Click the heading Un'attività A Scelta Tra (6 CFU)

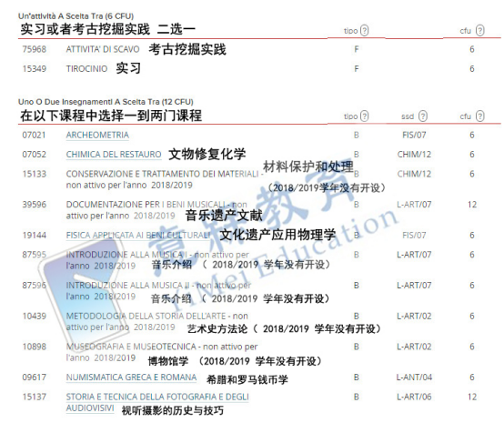pyautogui.click(x=76, y=16)
